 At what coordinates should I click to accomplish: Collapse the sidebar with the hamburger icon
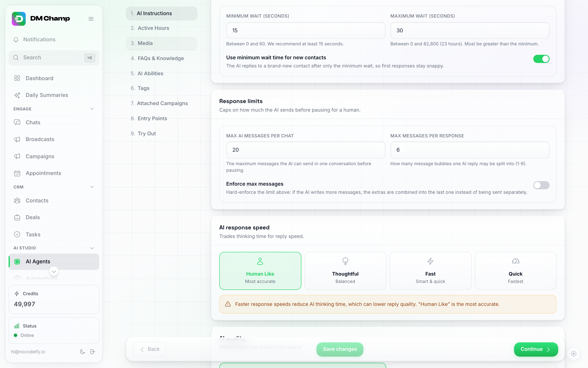(x=91, y=19)
